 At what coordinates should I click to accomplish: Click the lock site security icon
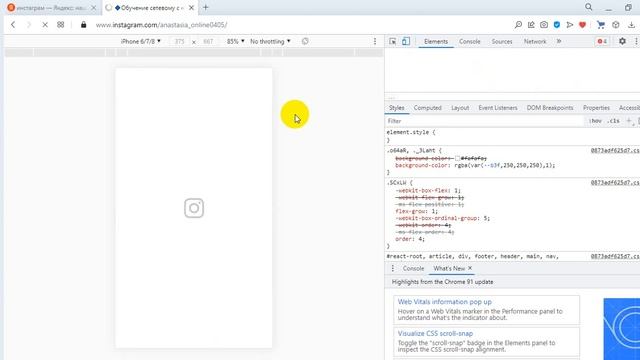(84, 25)
